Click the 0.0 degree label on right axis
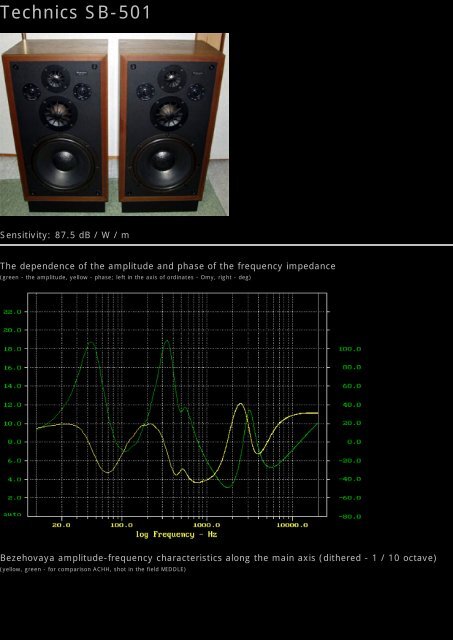453x640 pixels. [353, 442]
